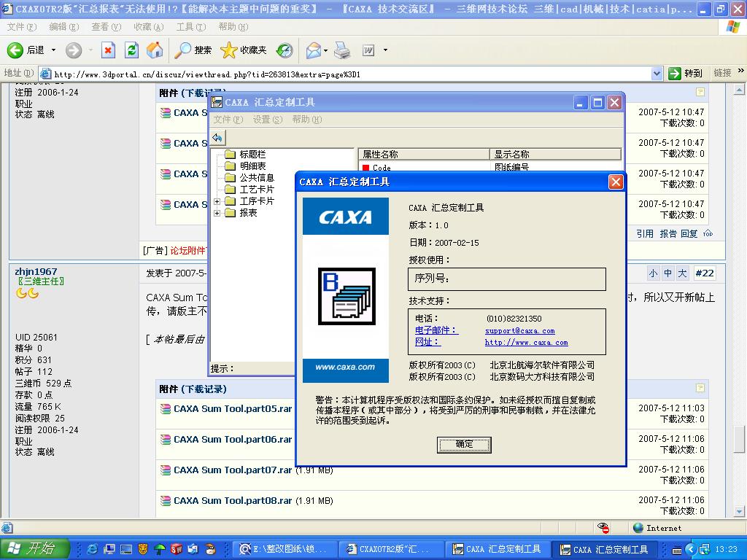Click the 标题栏 folder icon in tree

point(230,154)
